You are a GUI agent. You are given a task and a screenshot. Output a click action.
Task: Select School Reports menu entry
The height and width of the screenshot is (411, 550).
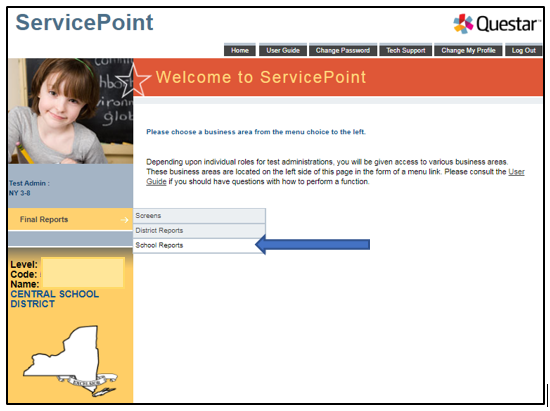click(199, 245)
